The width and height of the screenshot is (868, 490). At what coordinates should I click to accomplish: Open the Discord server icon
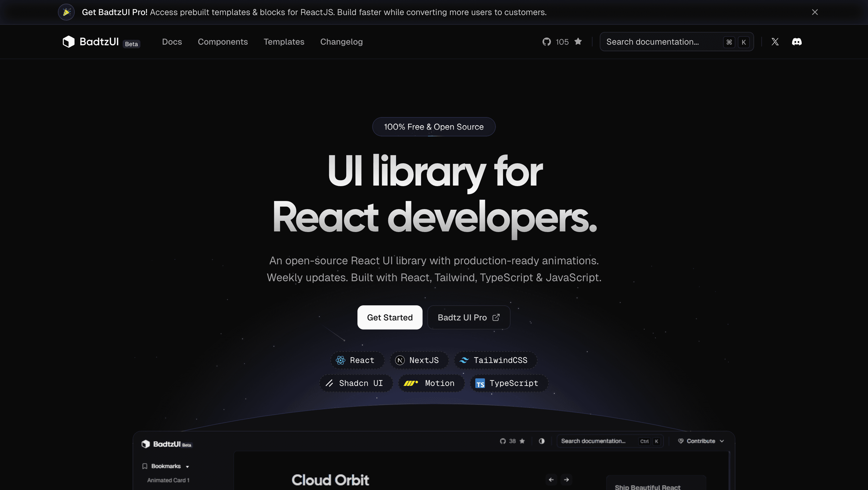click(797, 42)
